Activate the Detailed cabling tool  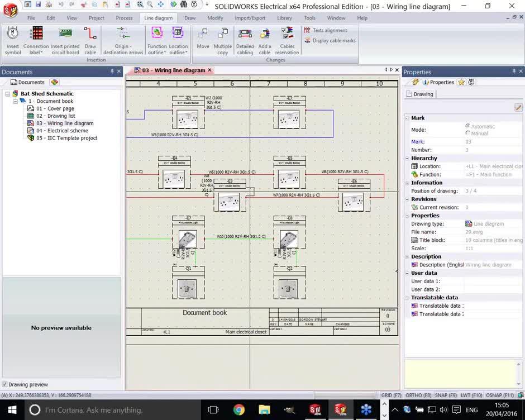click(x=246, y=42)
